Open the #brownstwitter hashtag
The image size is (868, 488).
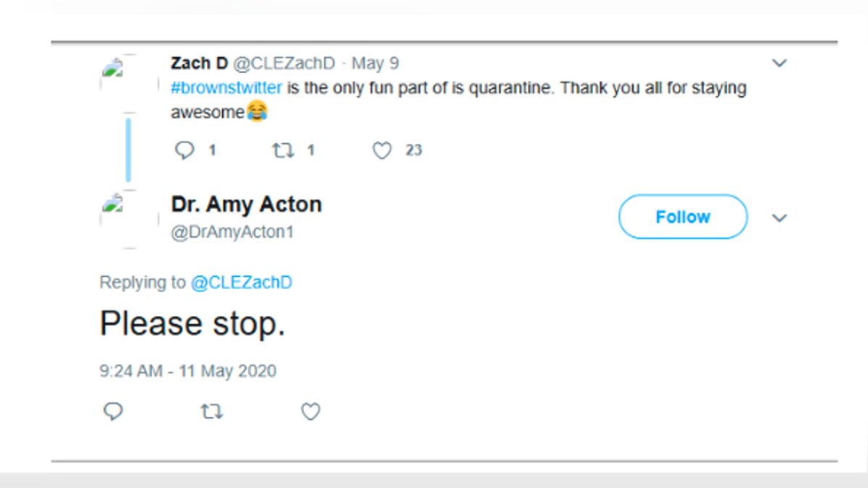coord(226,87)
